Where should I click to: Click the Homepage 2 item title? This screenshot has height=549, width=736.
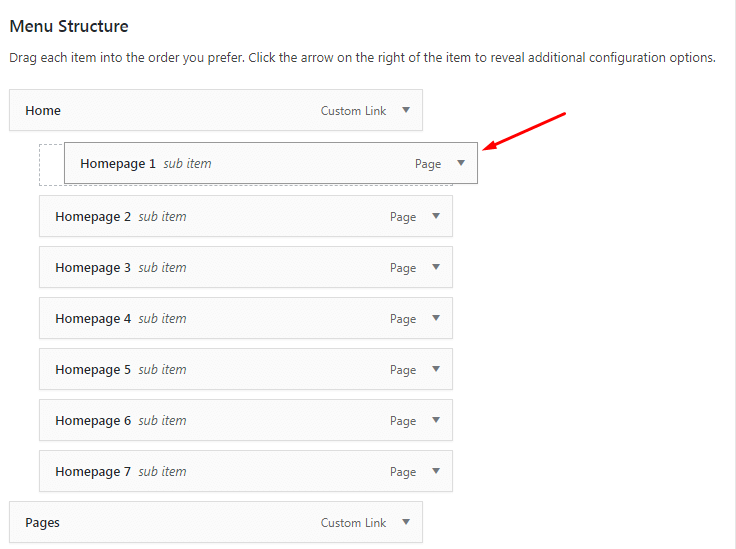point(93,217)
